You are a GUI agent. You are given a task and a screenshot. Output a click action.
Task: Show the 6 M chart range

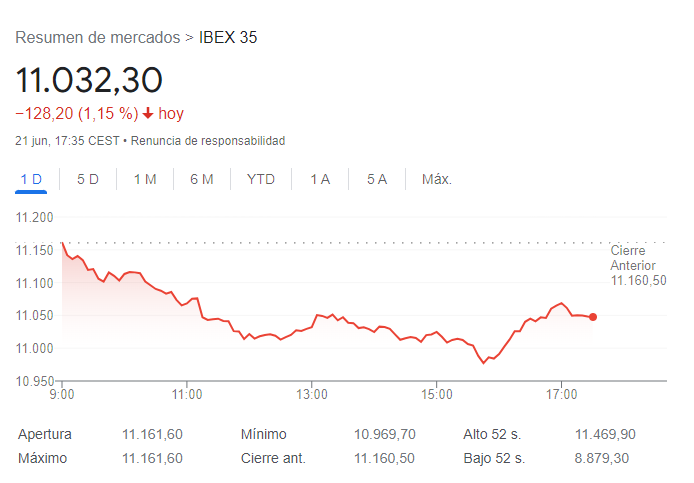[202, 179]
